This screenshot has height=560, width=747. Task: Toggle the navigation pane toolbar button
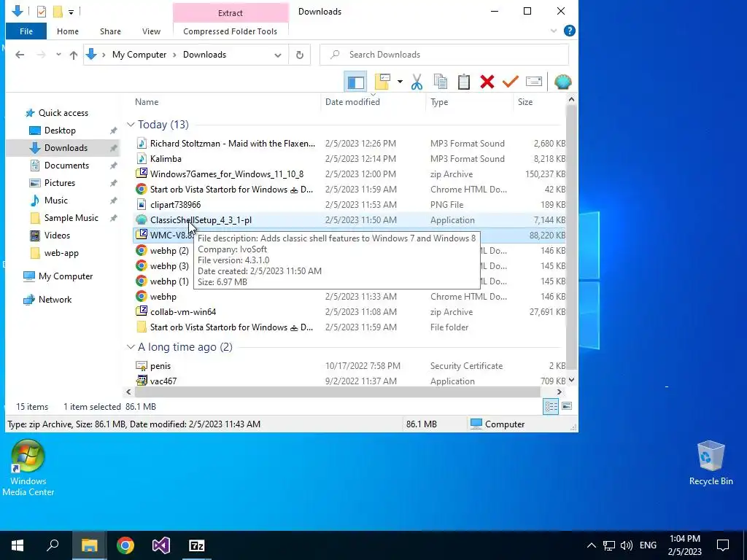coord(355,82)
